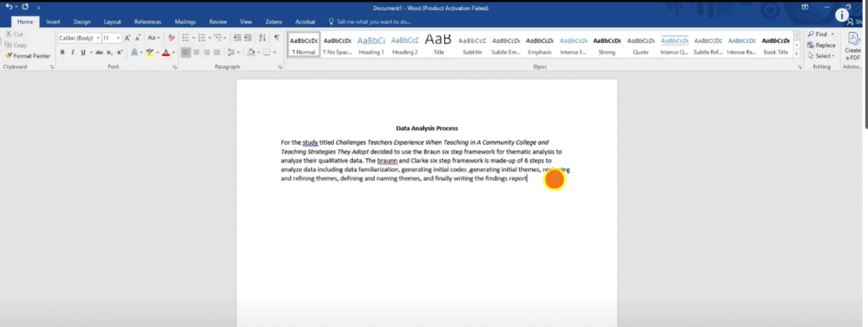Apply Heading 2 style
The width and height of the screenshot is (868, 327).
(x=404, y=45)
